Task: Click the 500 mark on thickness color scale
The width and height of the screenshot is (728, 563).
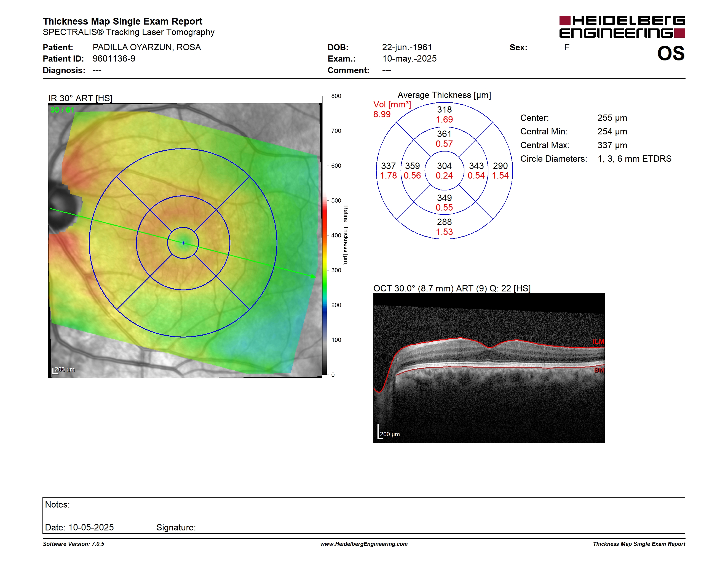Action: 336,200
